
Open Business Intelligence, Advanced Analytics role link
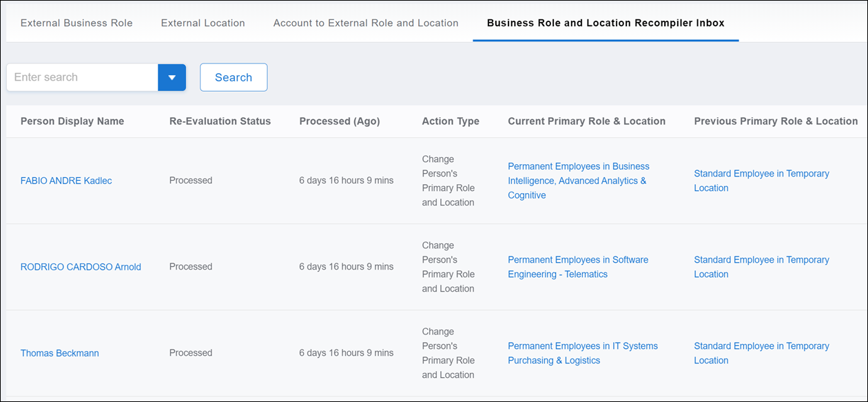(x=577, y=181)
